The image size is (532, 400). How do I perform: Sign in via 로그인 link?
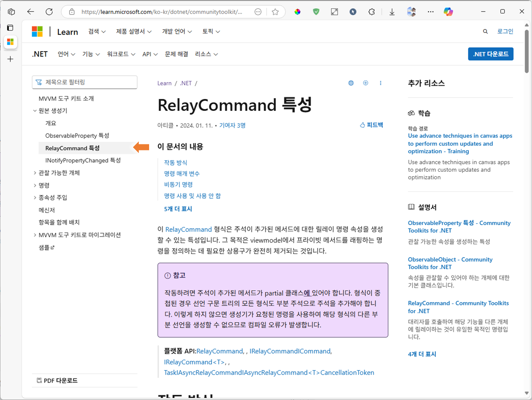click(x=505, y=32)
